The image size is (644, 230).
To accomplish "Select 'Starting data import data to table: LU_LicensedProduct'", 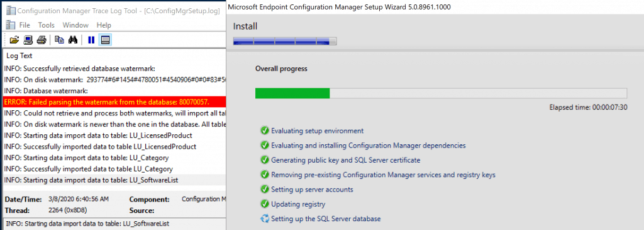I will pos(114,135).
